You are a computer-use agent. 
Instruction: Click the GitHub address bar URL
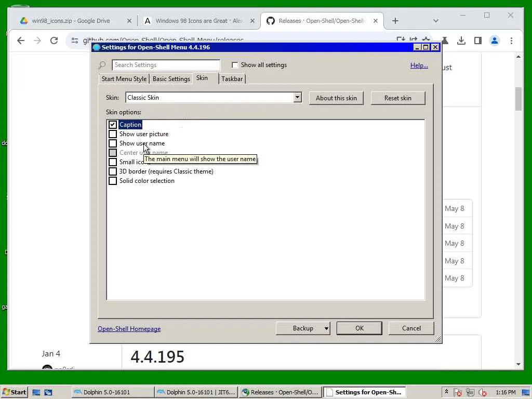click(x=163, y=39)
